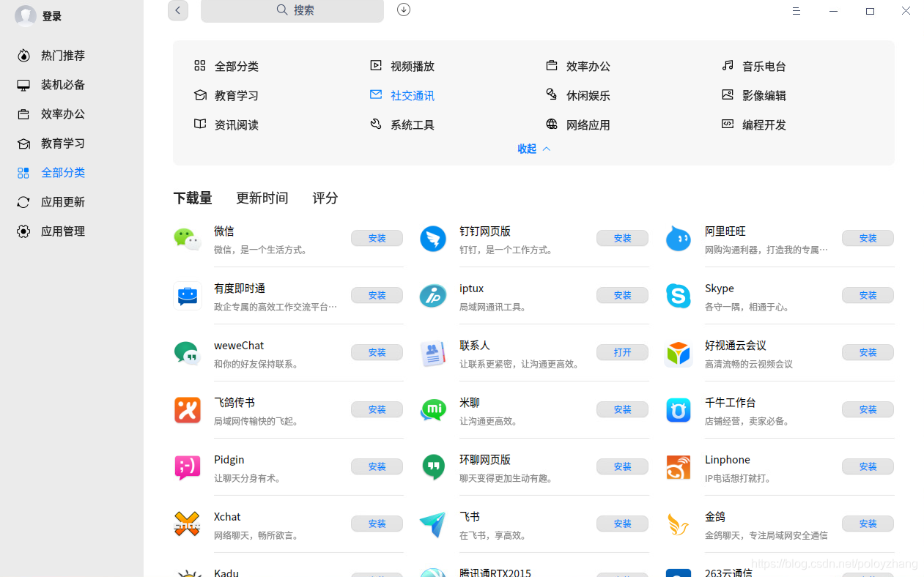Install 金鸽 with its 安装 button

point(868,524)
